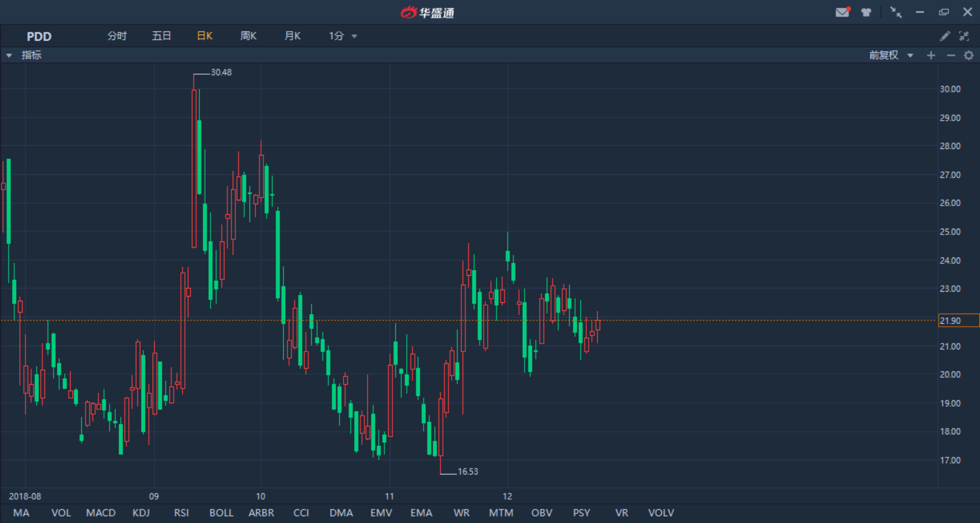Select the pencil drawing tool
Screen dimensions: 980x523
[945, 36]
